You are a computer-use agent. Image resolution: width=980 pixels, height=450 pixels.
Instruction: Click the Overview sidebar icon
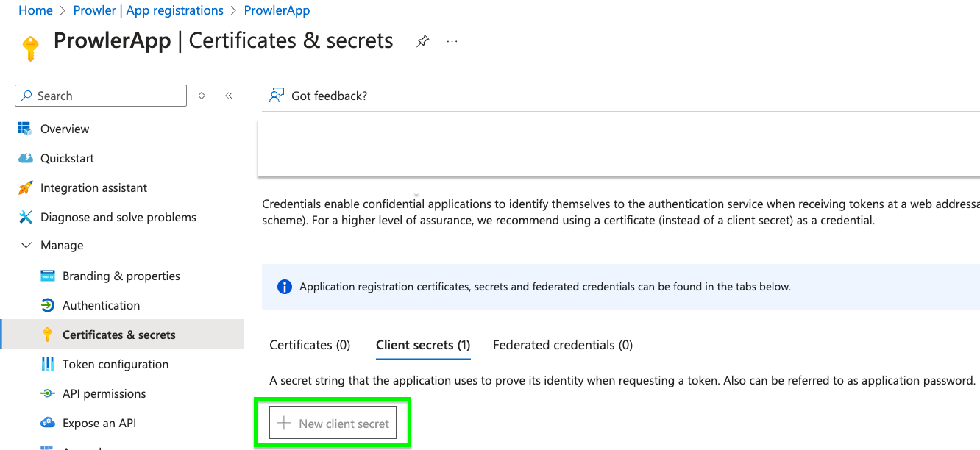click(x=25, y=129)
